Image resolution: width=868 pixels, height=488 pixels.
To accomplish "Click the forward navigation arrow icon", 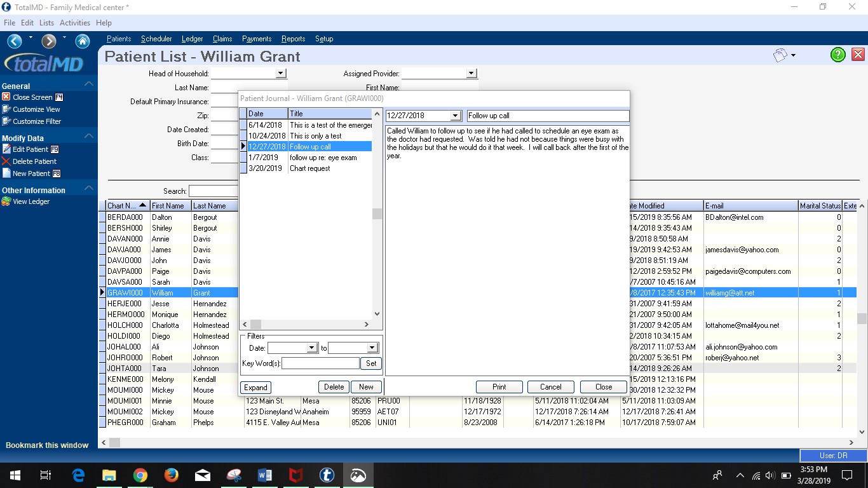I will pos(49,41).
